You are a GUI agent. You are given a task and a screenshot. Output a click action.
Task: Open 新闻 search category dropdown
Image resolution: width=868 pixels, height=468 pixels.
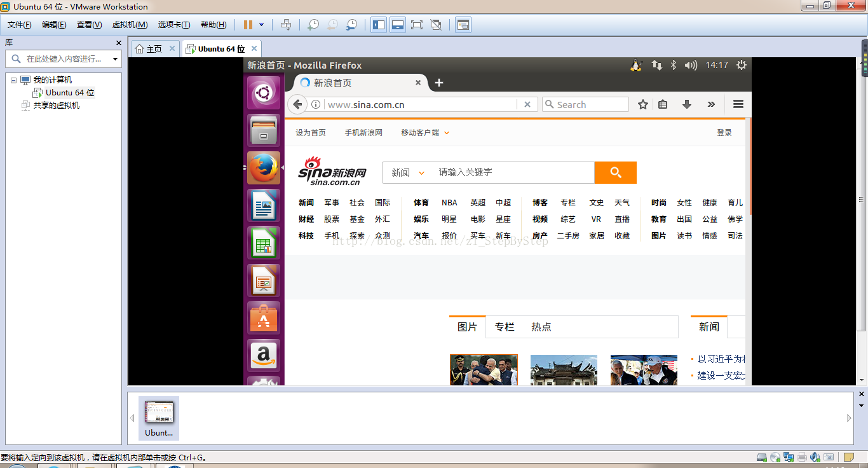coord(409,172)
